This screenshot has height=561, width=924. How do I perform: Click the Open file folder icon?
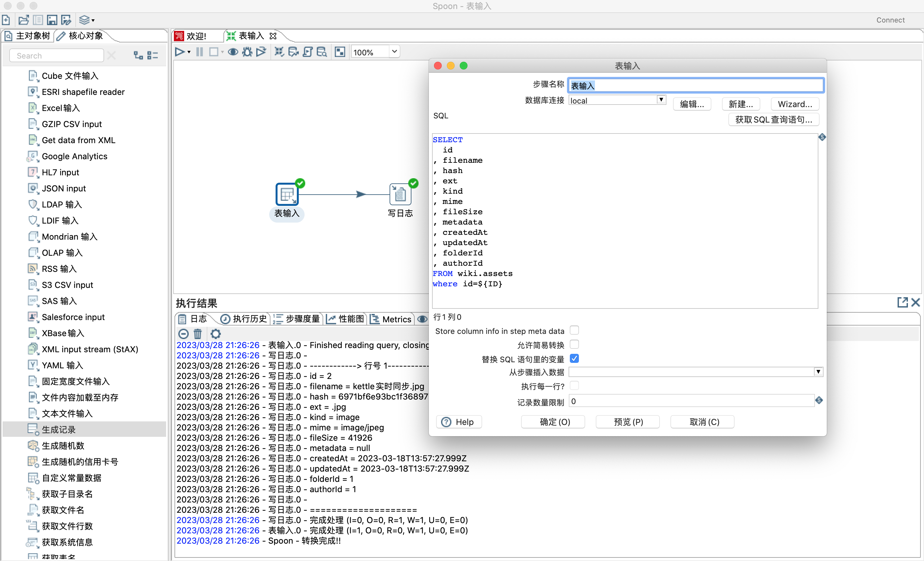coord(23,20)
